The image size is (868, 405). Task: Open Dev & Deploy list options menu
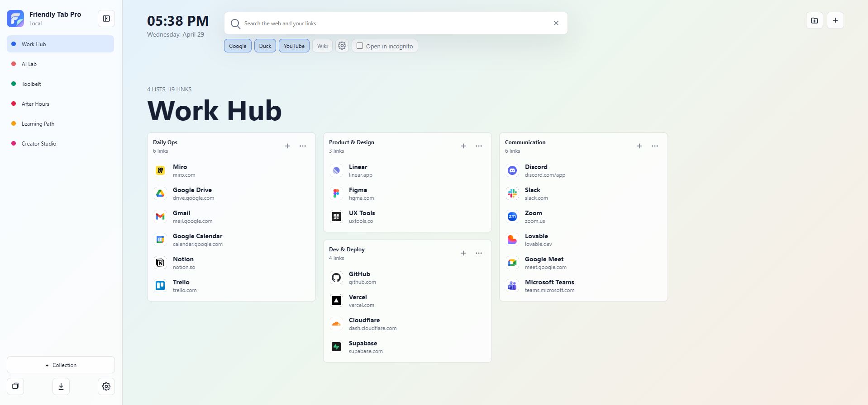tap(479, 253)
